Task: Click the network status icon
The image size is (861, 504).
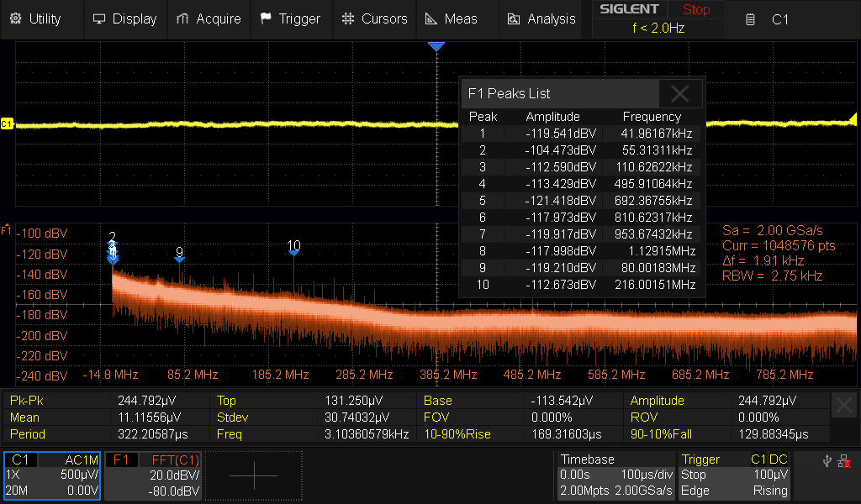Action: coord(844,460)
